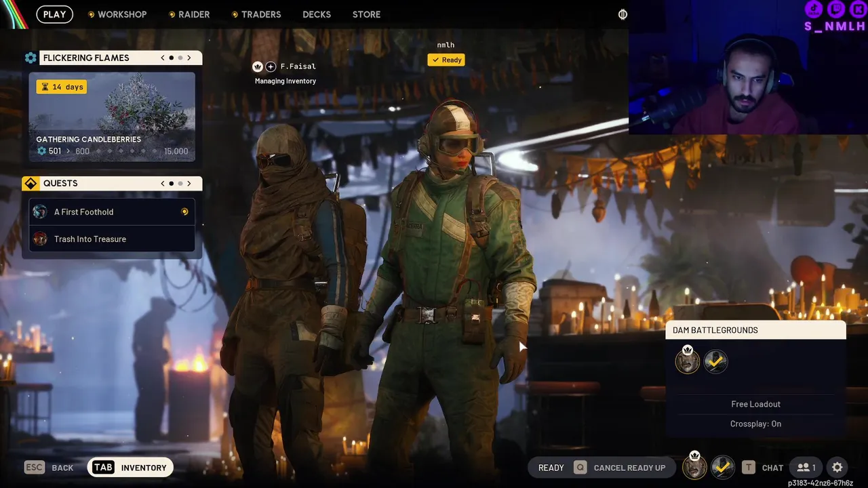868x488 pixels.
Task: Open the A First Foothold quest
Action: (x=112, y=211)
